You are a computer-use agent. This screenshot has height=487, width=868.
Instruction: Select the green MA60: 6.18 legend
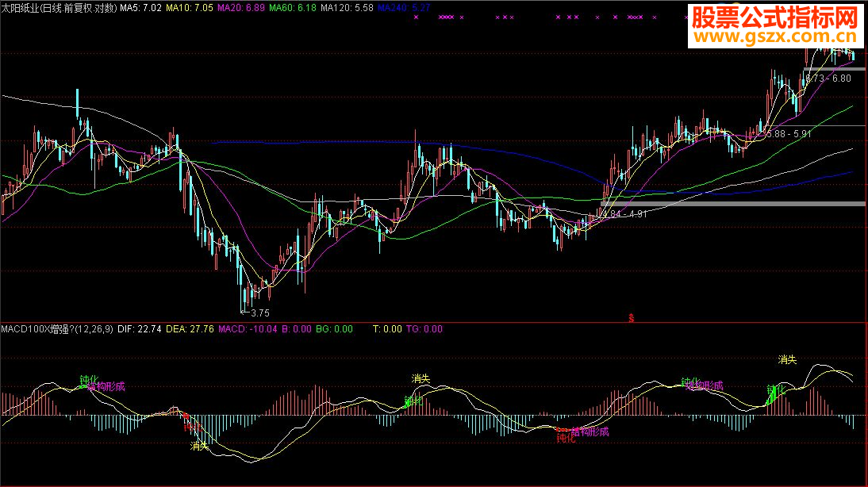[293, 8]
